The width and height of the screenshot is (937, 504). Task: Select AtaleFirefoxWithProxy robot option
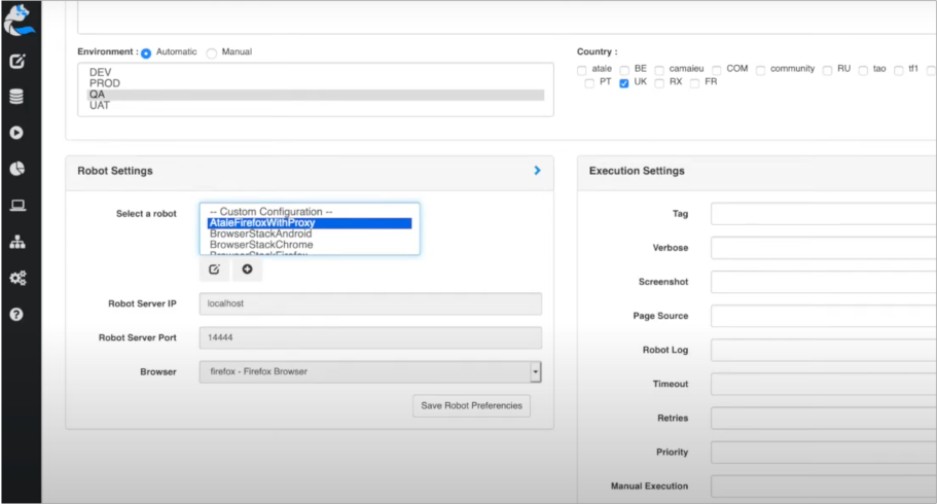(x=310, y=223)
